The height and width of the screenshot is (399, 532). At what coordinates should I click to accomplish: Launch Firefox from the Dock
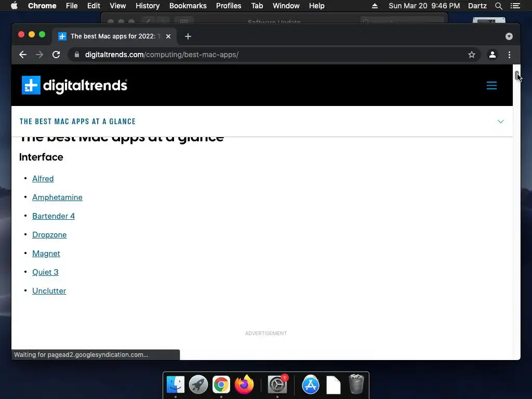(x=244, y=384)
